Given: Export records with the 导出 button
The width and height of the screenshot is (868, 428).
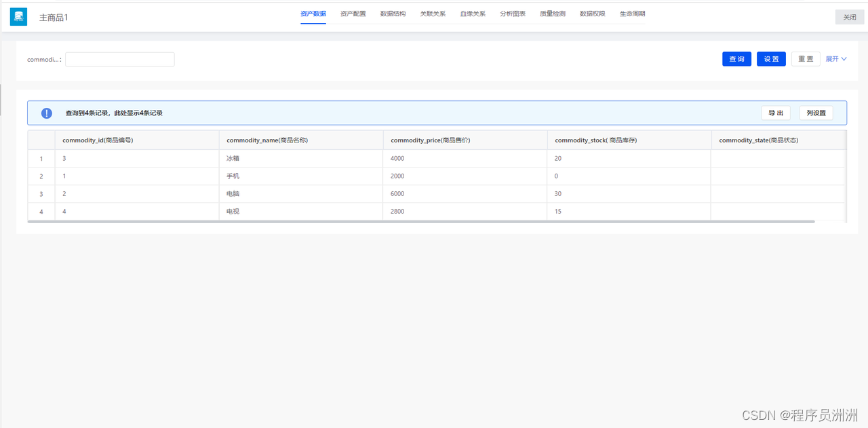Looking at the screenshot, I should click(776, 113).
